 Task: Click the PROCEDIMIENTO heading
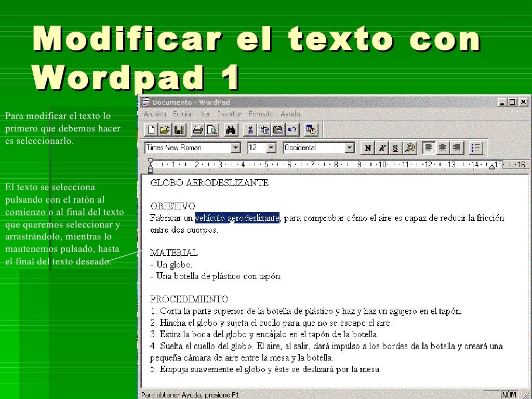[x=189, y=299]
